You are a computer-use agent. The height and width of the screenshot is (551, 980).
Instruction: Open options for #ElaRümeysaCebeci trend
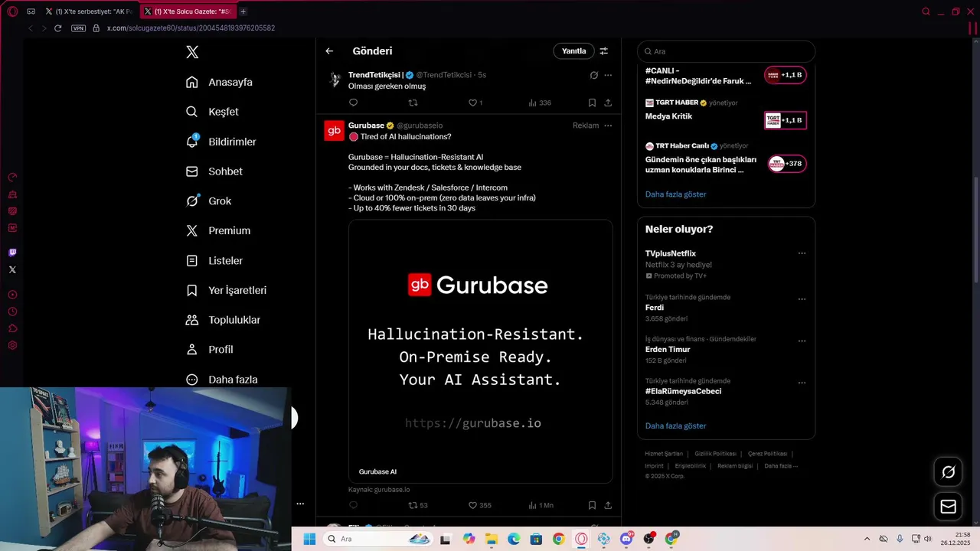(802, 383)
